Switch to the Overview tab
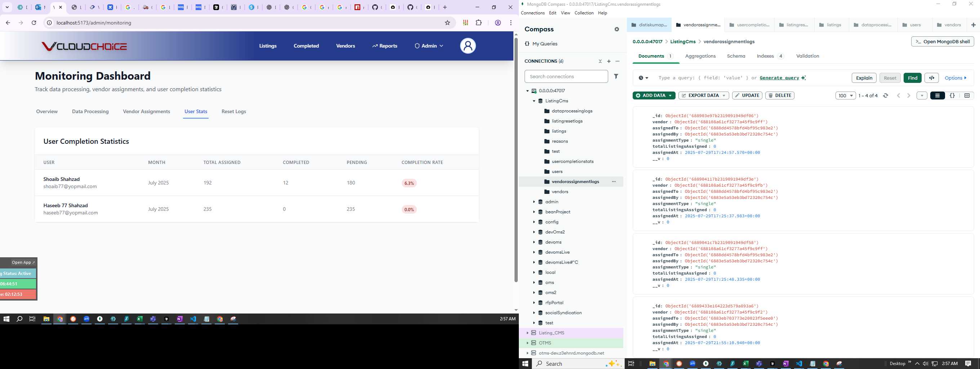Viewport: 980px width, 369px height. coord(47,111)
